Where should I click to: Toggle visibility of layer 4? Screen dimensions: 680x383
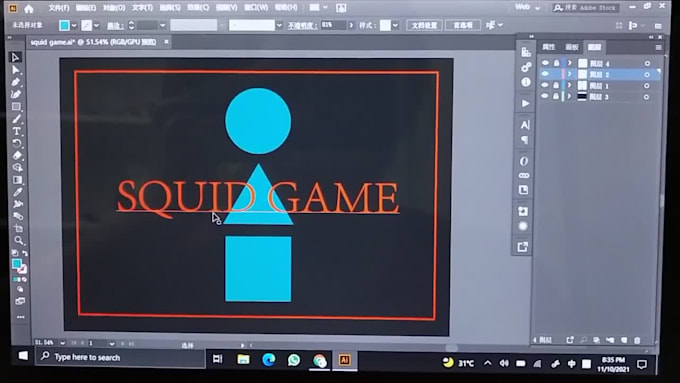(545, 63)
